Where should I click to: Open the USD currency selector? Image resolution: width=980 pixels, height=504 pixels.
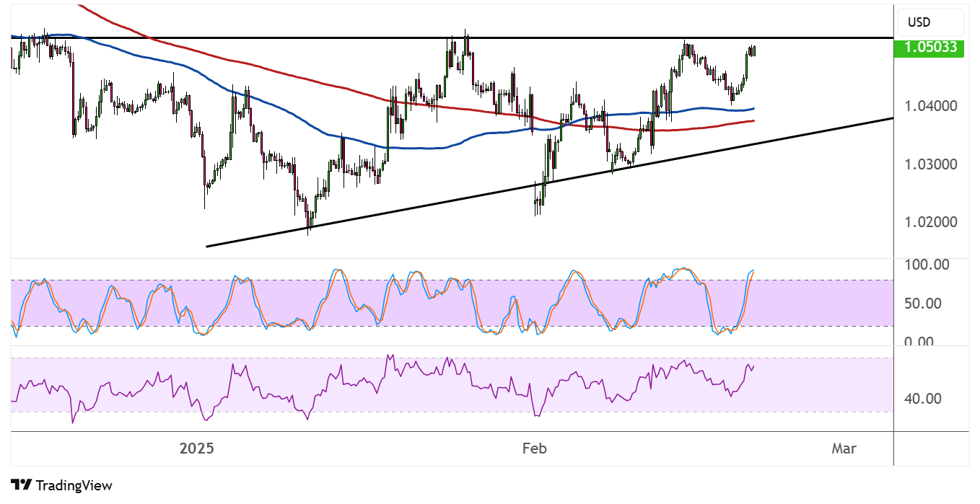(929, 22)
